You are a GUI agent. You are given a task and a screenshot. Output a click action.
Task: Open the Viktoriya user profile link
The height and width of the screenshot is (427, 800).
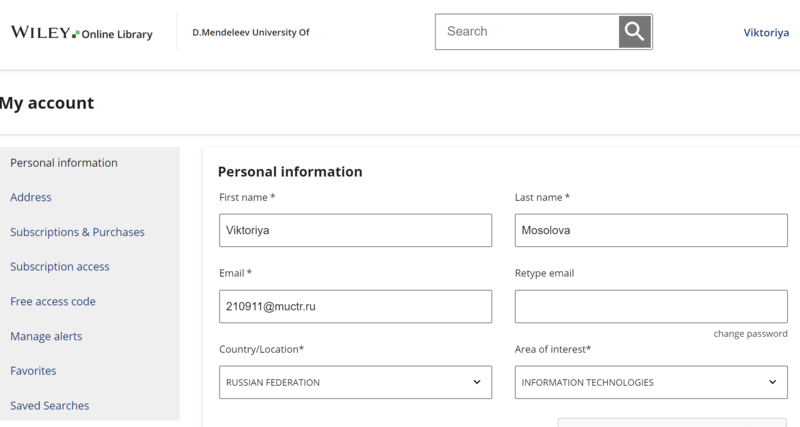[x=766, y=33]
